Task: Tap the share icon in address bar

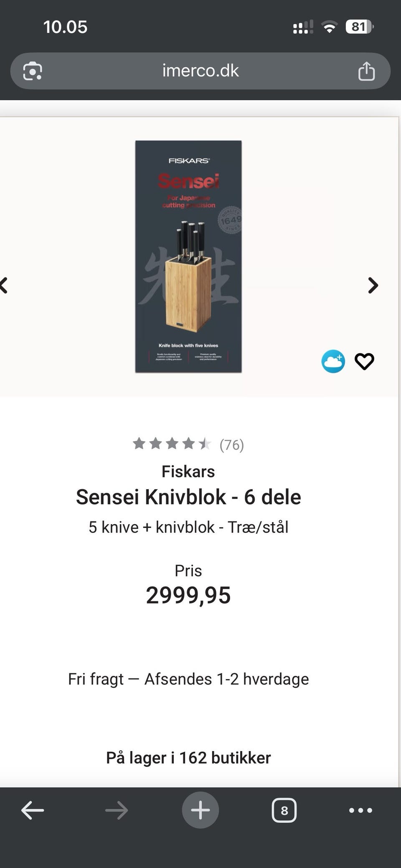Action: click(x=366, y=71)
